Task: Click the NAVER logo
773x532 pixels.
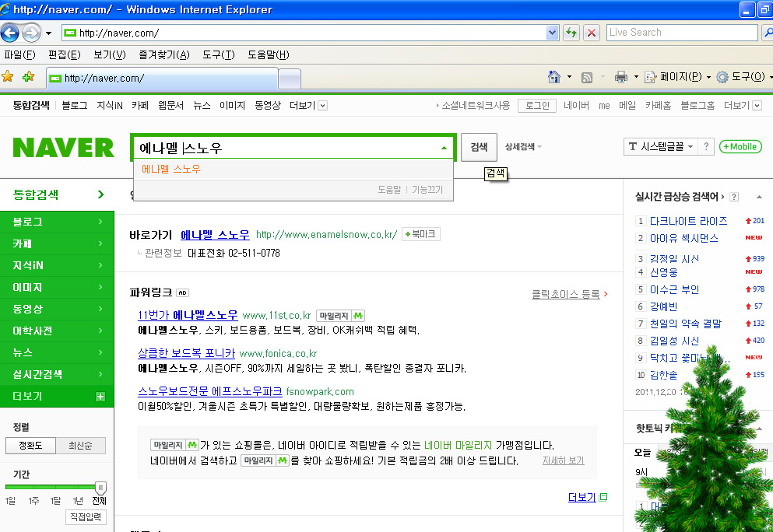Action: [x=64, y=148]
